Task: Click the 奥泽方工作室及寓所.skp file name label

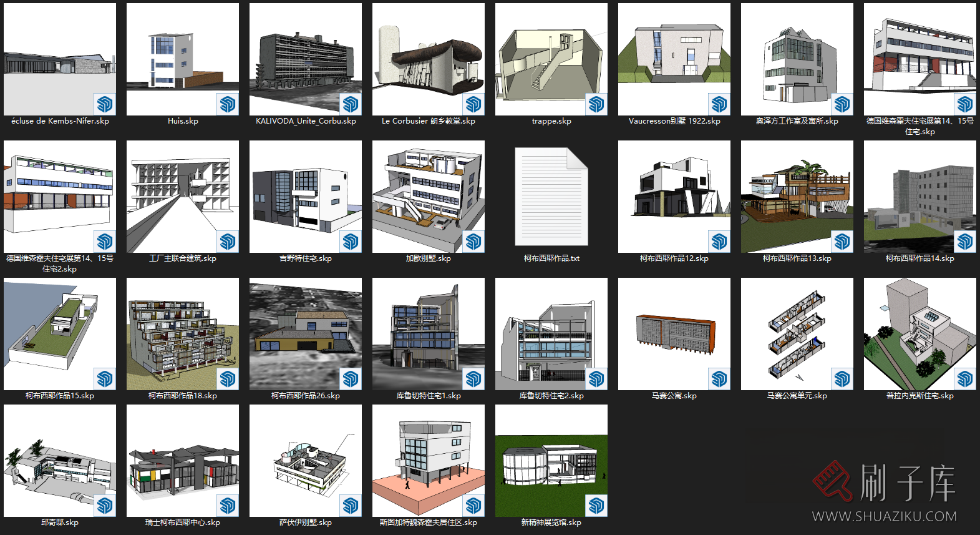Action: 797,121
